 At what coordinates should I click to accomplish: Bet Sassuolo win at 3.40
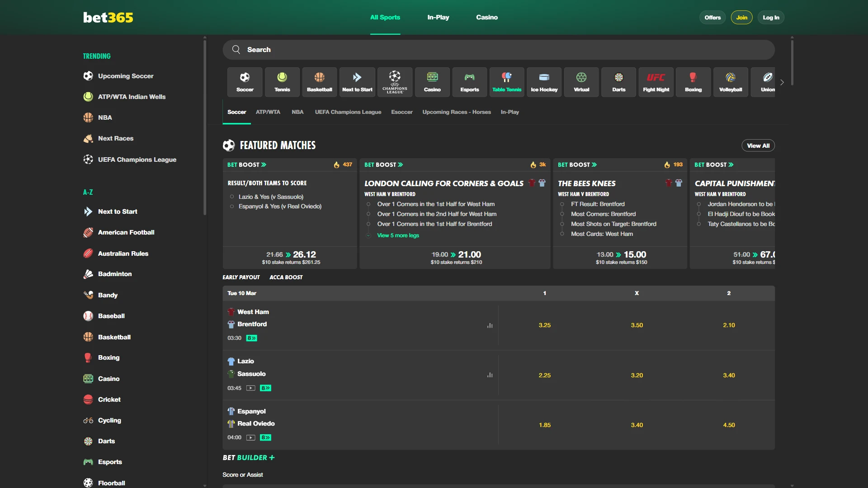[729, 375]
